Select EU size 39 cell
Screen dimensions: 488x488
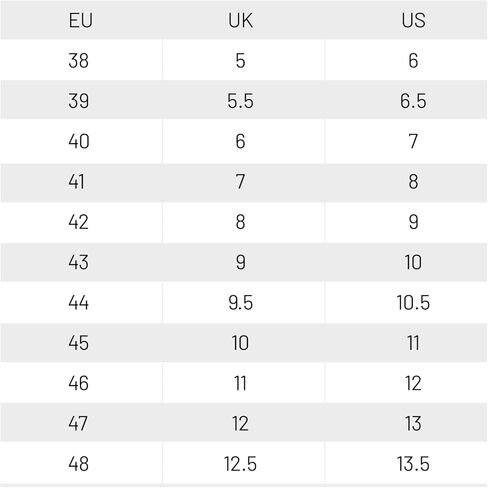[79, 101]
